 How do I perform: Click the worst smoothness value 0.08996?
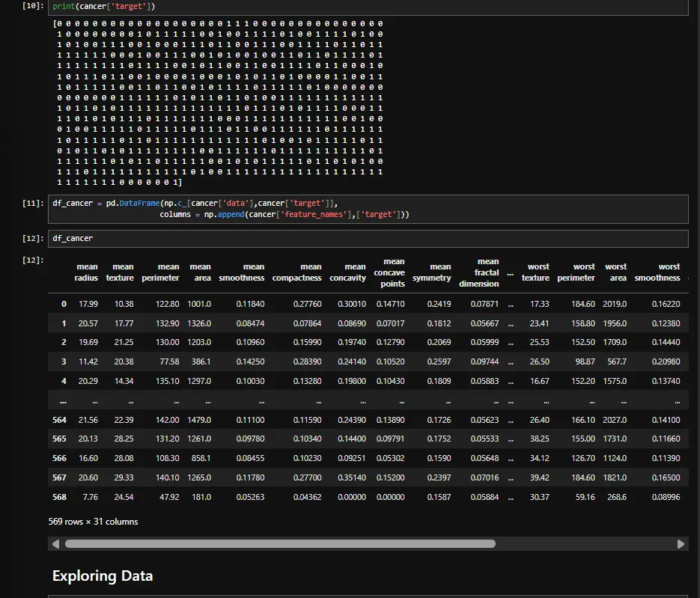coord(666,497)
